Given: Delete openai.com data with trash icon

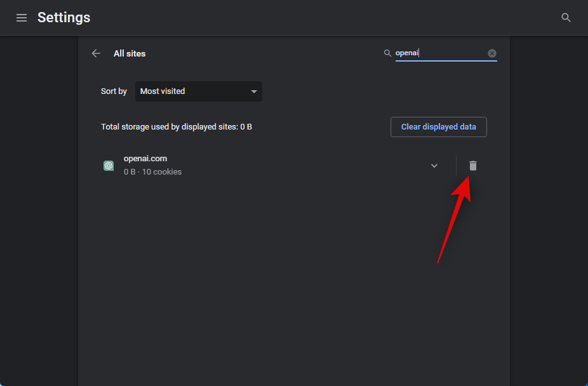Looking at the screenshot, I should (473, 166).
